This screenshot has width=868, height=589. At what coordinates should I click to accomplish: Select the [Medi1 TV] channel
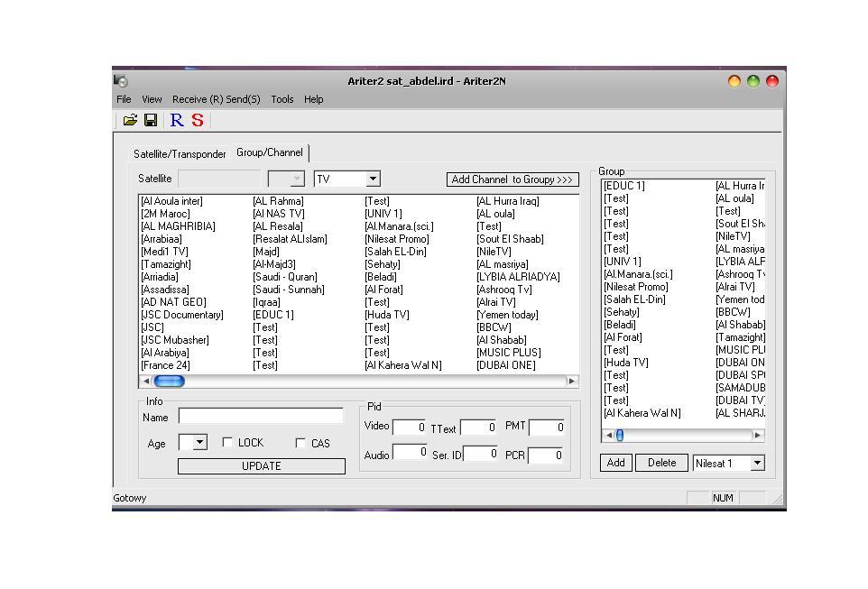pos(164,252)
